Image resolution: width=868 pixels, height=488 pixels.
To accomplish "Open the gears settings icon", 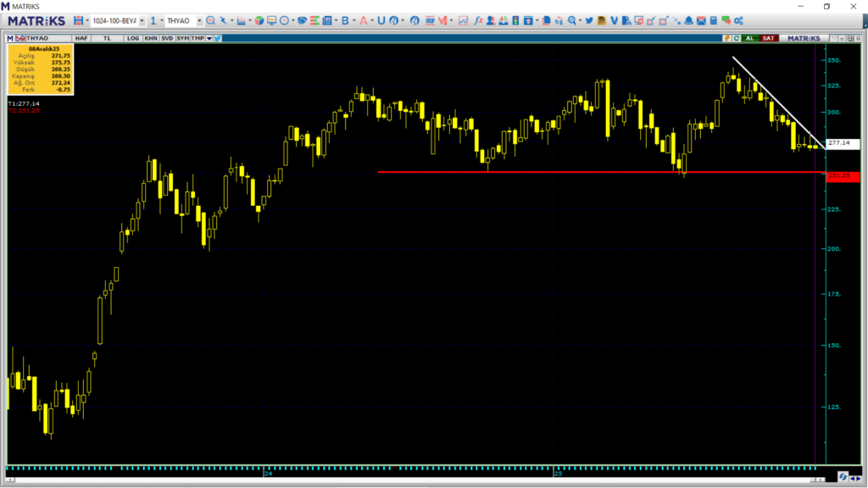I will [x=738, y=20].
